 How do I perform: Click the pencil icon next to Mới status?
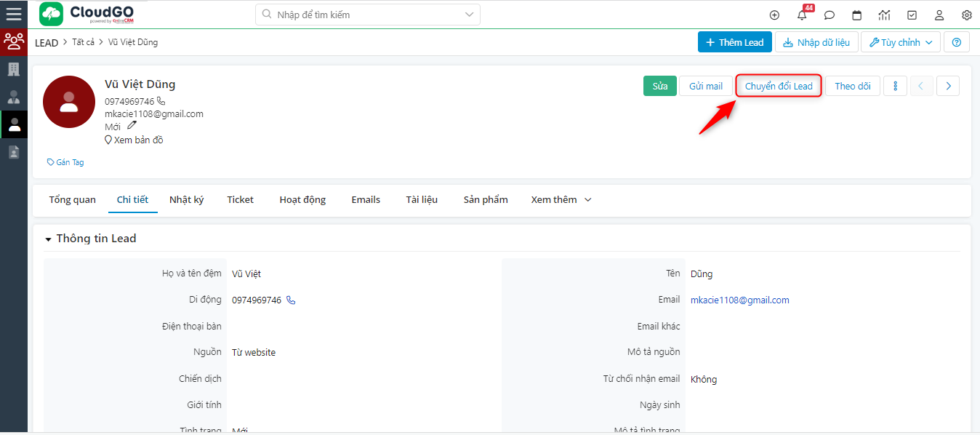click(x=132, y=126)
